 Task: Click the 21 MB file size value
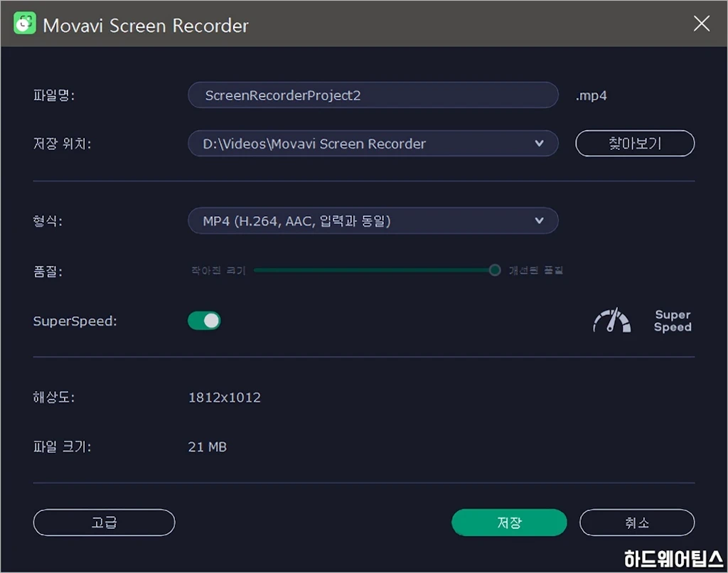point(207,447)
